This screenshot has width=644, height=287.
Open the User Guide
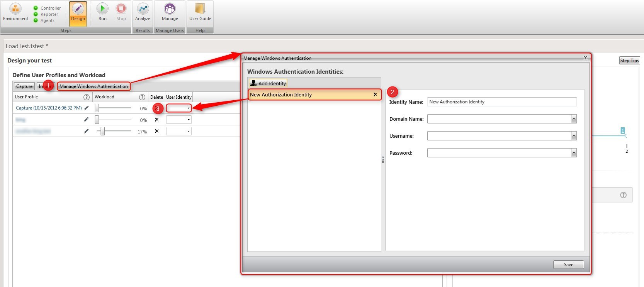click(200, 13)
